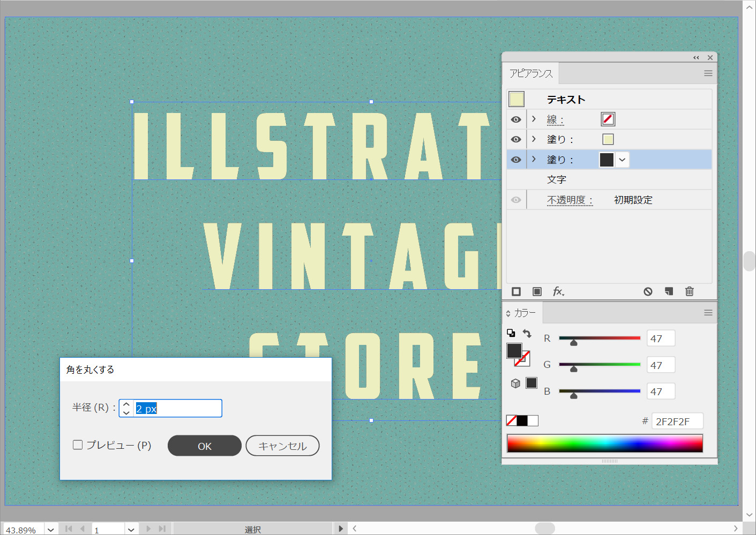The height and width of the screenshot is (535, 756).
Task: Toggle visibility of the dark fill
Action: 516,160
